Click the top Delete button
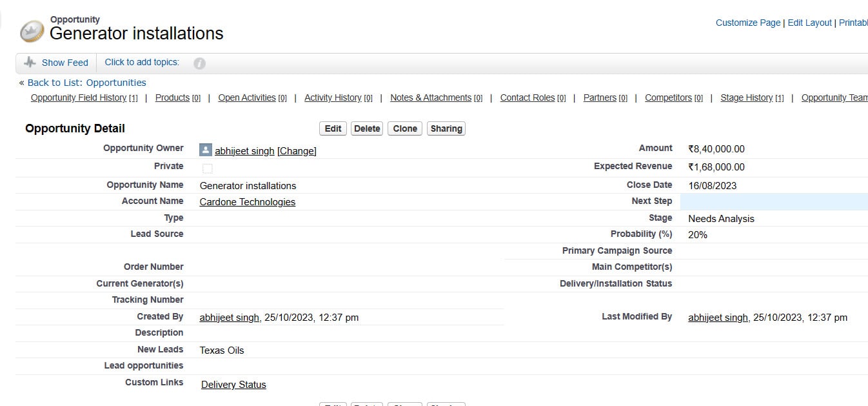The width and height of the screenshot is (868, 406). click(x=367, y=128)
